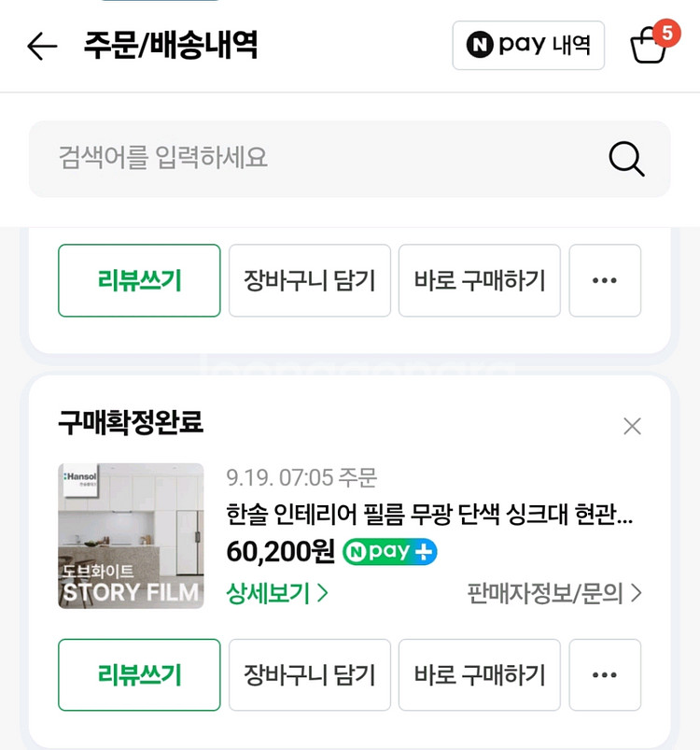
Task: Tap 바로 구매하기 on the partially visible top order
Action: [x=479, y=280]
